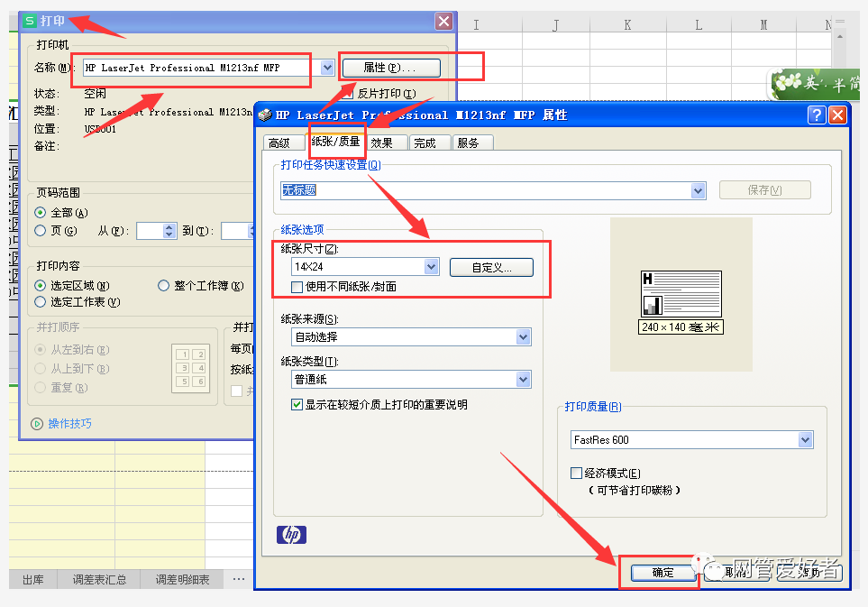868x607 pixels.
Task: Select column K header in spreadsheet
Action: pyautogui.click(x=627, y=24)
